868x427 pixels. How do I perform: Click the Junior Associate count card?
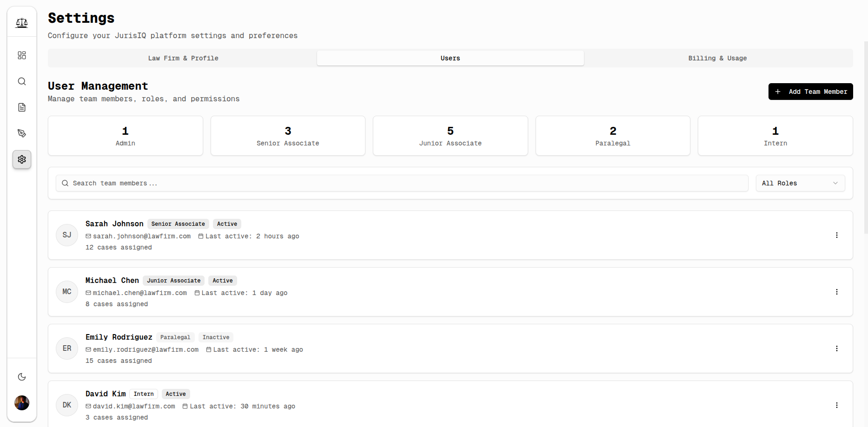click(x=450, y=136)
